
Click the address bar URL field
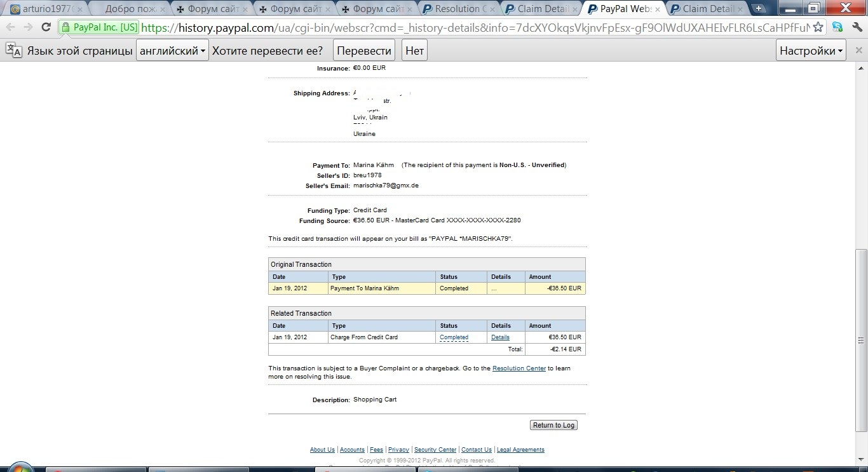point(475,27)
